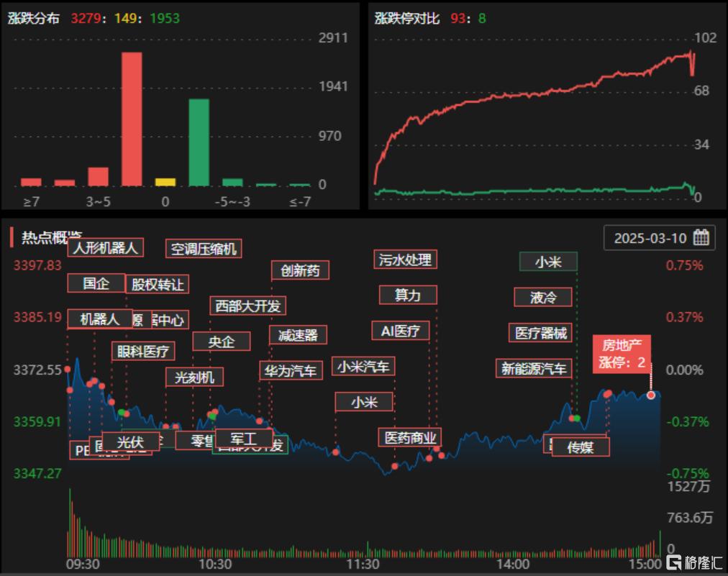Click the 3359.91 index axis value

click(37, 421)
